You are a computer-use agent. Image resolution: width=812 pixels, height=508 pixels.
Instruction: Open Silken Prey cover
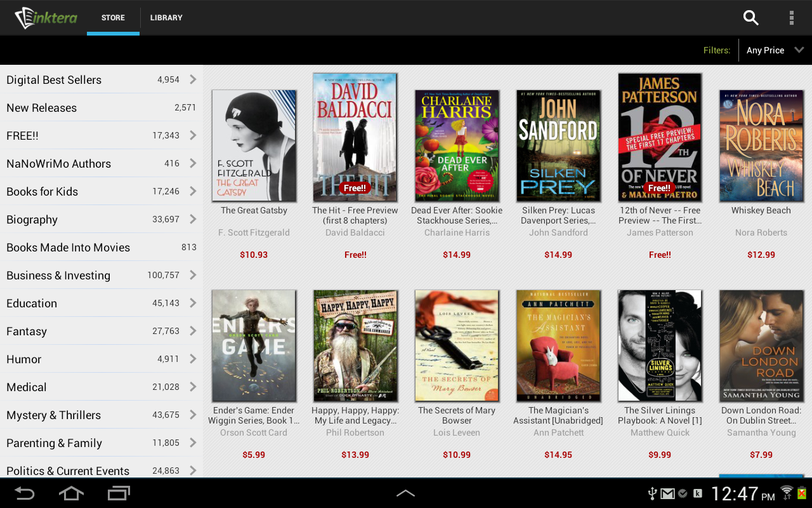tap(558, 145)
